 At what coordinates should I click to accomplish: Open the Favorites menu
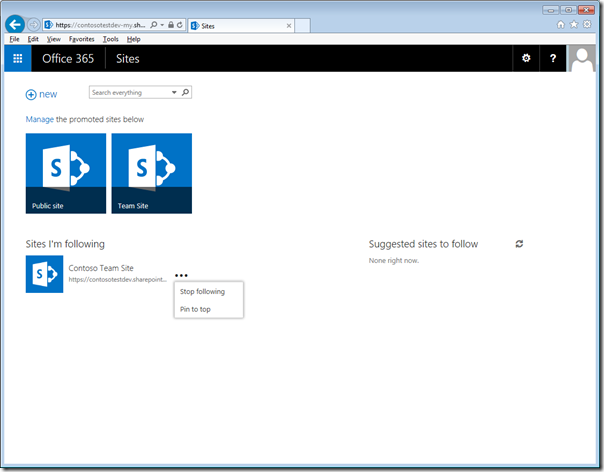(82, 39)
